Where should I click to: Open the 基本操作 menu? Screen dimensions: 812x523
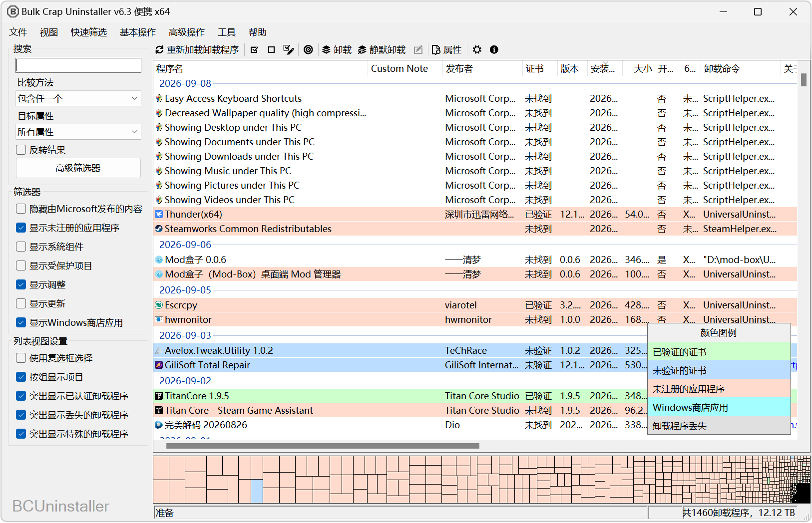point(138,32)
